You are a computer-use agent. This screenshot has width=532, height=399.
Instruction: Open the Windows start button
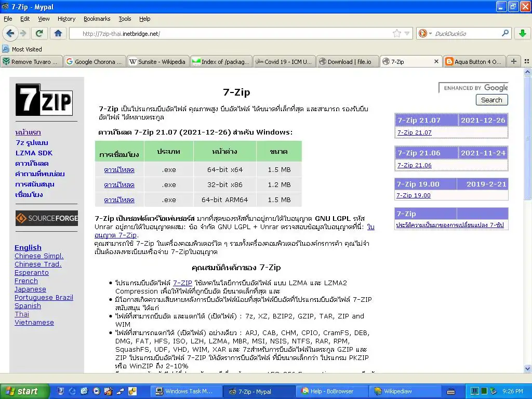point(24,391)
